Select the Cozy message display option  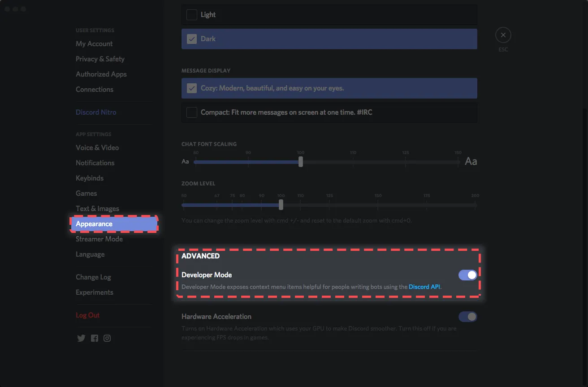point(329,88)
